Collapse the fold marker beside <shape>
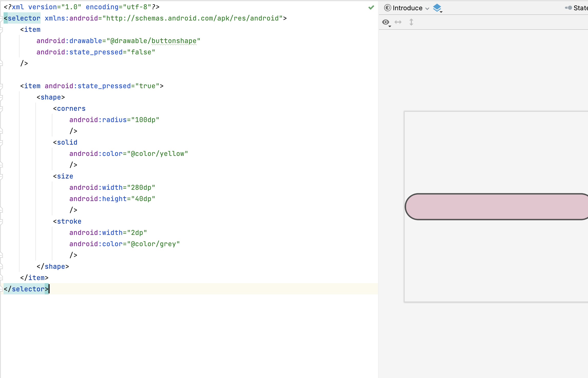 1,97
